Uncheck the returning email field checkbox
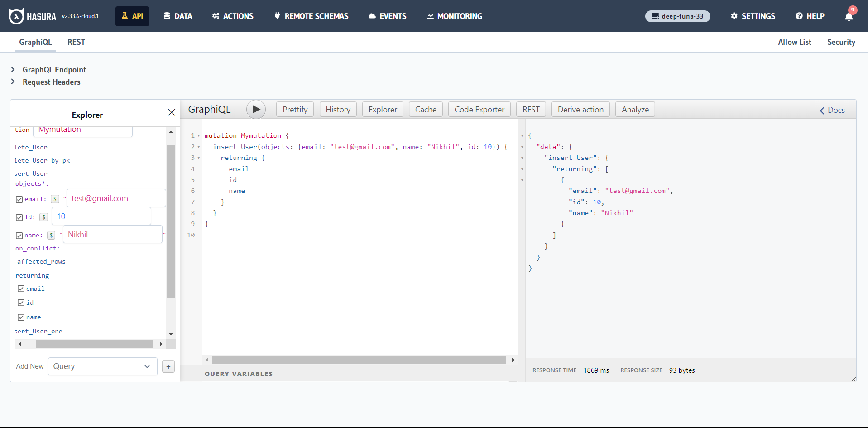Viewport: 868px width, 428px height. (21, 289)
